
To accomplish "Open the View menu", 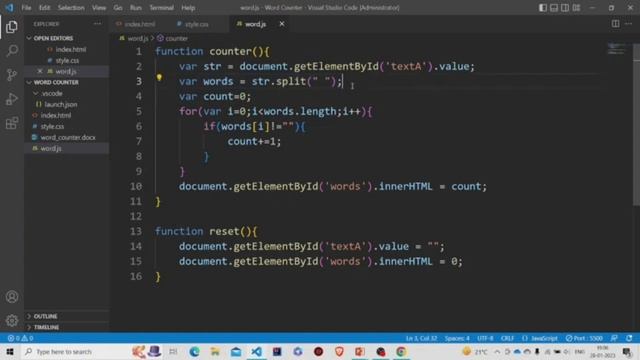I will click(x=98, y=8).
